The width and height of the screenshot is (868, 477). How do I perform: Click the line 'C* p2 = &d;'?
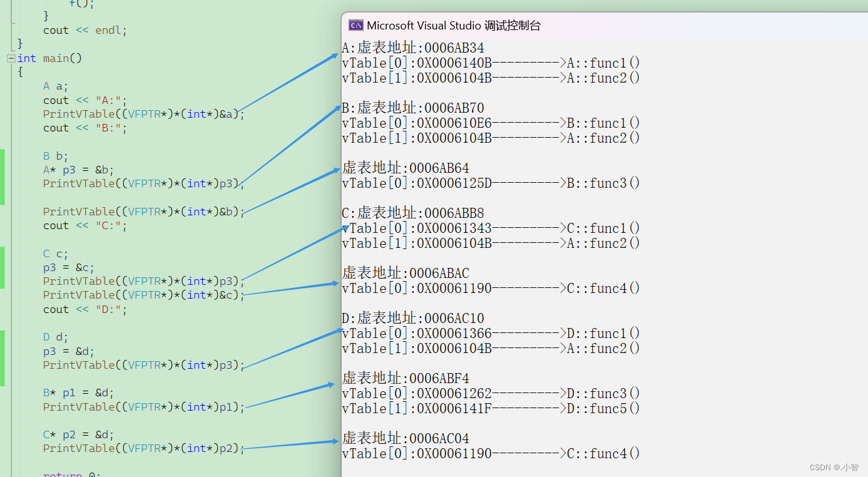pos(78,434)
